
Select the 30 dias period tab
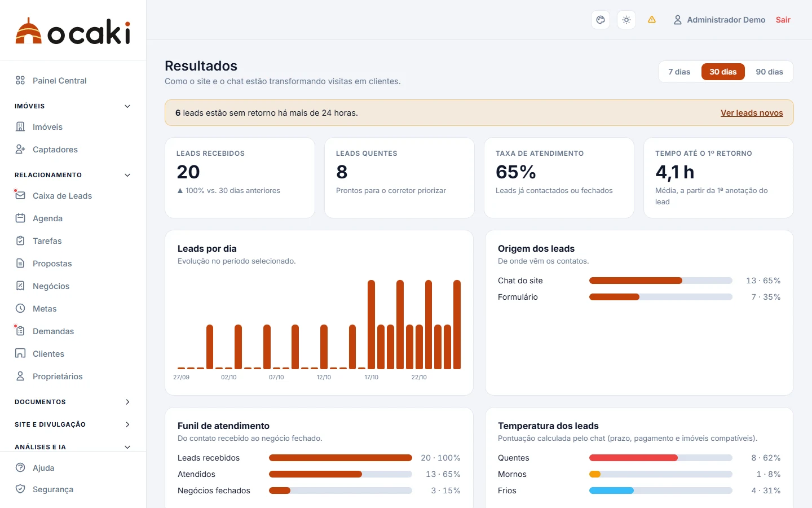pyautogui.click(x=723, y=72)
